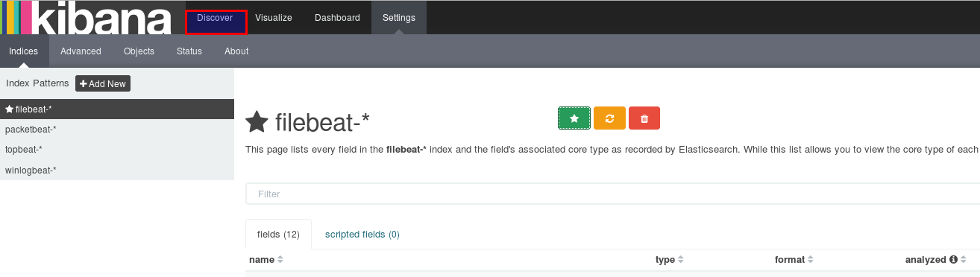Sort the table by analyzed column
Screen dimensions: 980x277
click(936, 260)
